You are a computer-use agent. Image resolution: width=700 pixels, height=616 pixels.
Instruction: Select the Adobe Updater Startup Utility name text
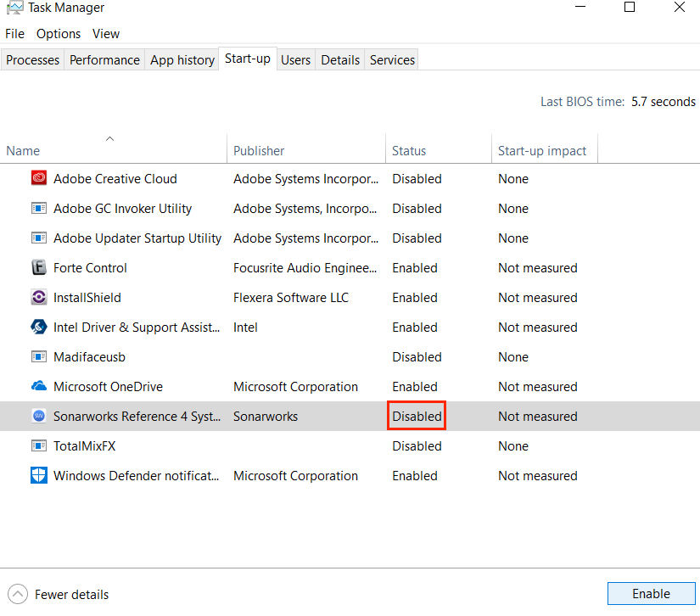(137, 238)
